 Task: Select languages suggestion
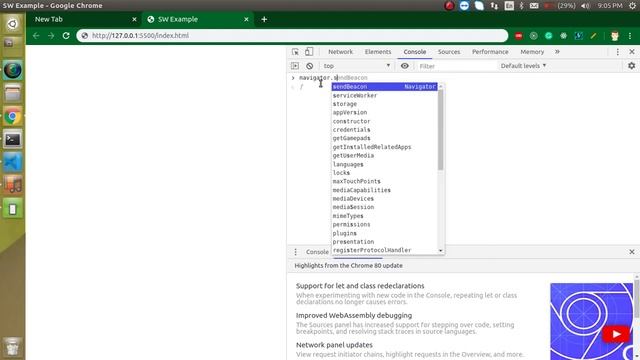(x=384, y=164)
